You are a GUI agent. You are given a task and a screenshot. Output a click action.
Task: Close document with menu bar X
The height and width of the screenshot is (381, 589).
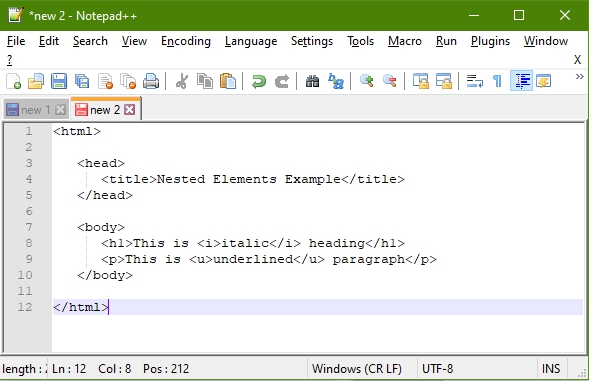point(577,59)
